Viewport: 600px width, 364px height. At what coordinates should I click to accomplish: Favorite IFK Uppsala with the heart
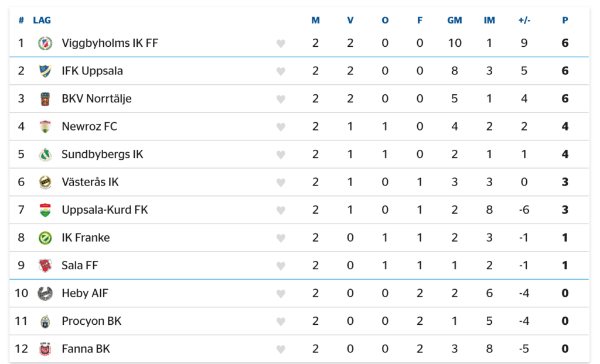click(x=281, y=71)
